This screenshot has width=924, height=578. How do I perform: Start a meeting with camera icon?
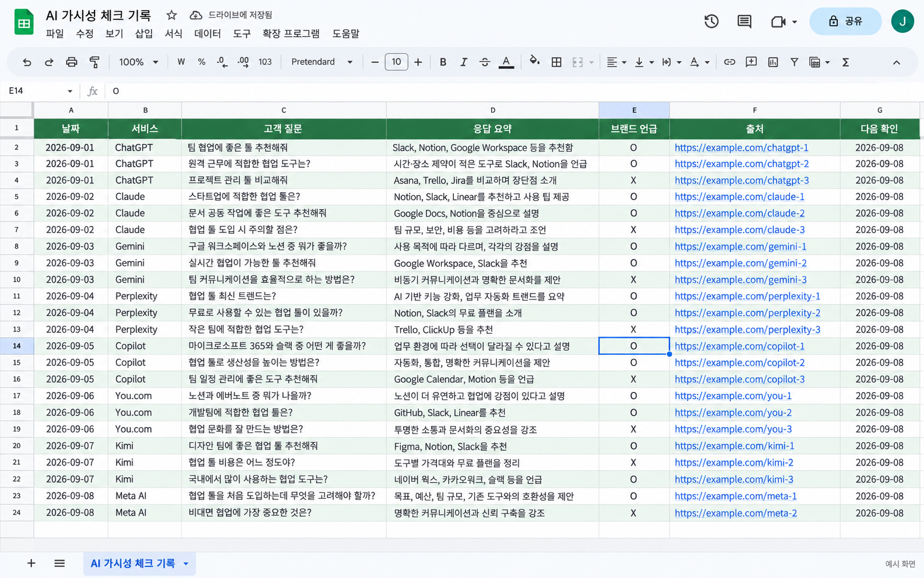(x=778, y=22)
